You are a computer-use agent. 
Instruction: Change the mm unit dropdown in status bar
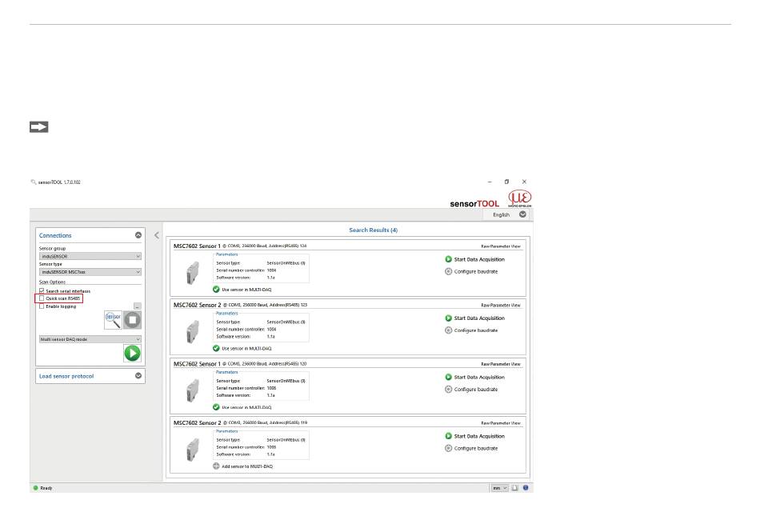[499, 488]
